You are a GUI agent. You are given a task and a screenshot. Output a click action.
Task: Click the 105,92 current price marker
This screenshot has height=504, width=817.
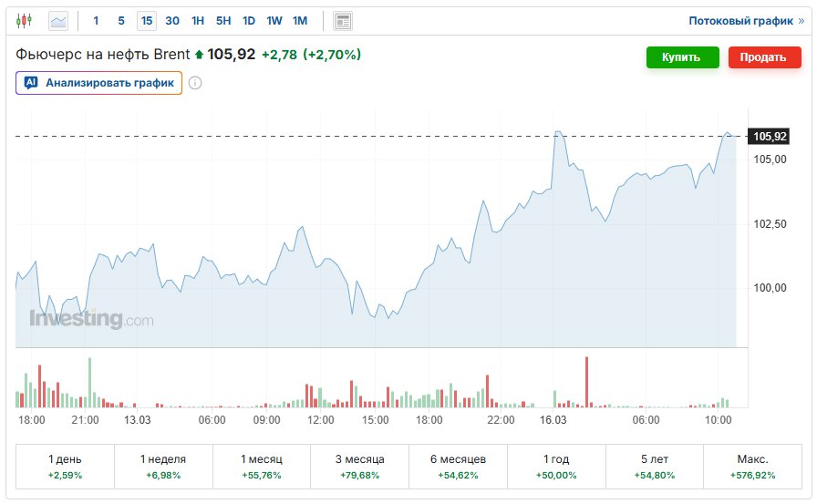click(x=770, y=137)
